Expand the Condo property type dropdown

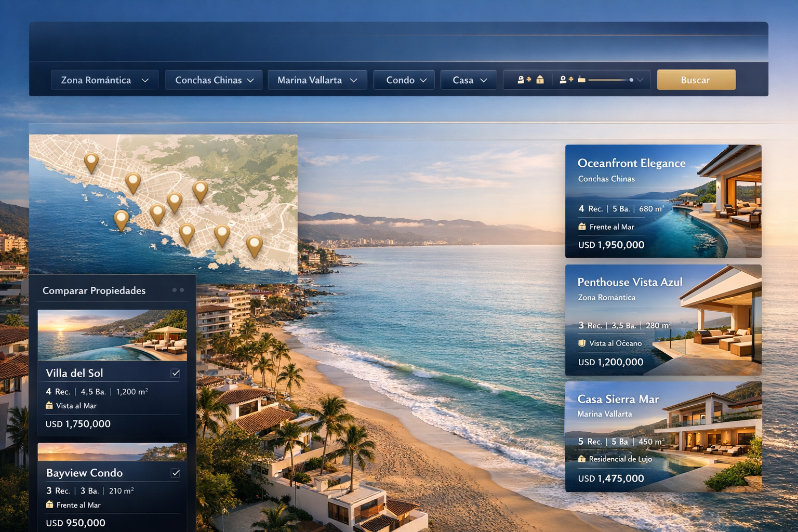coord(404,80)
